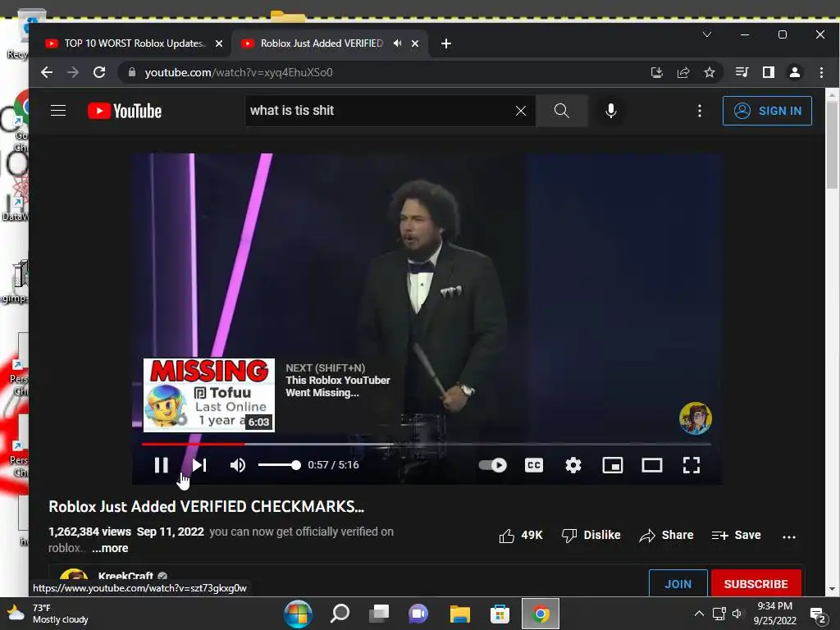840x630 pixels.
Task: Open Task View on taskbar
Action: 379,614
